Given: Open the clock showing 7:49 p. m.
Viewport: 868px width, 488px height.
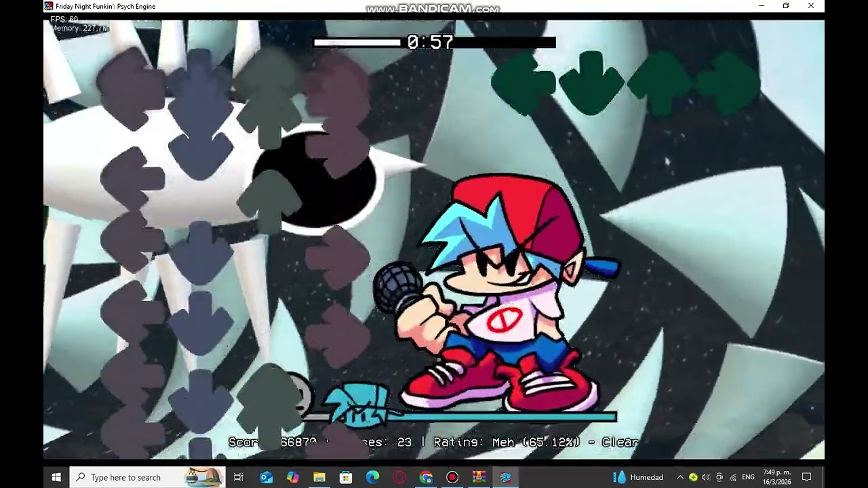Looking at the screenshot, I should 777,477.
